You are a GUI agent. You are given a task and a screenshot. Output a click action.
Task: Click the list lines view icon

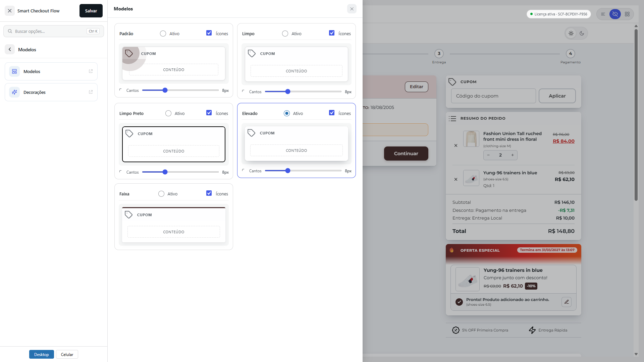[x=603, y=14]
